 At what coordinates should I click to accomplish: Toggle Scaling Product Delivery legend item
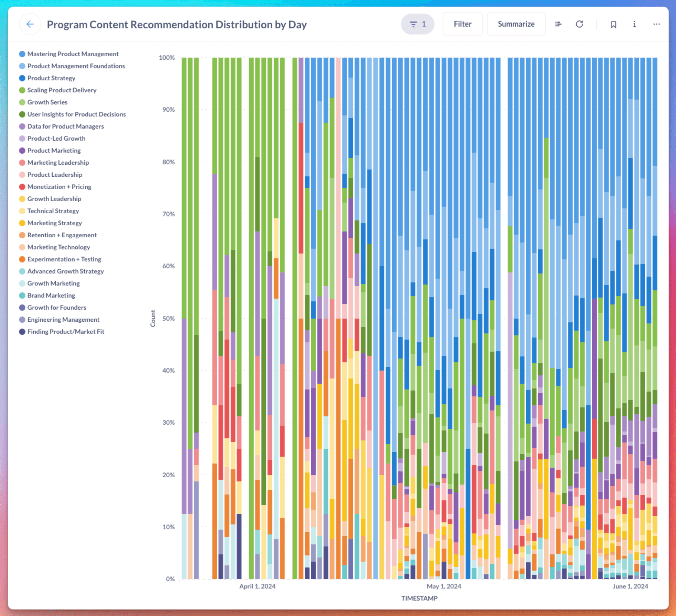point(62,90)
